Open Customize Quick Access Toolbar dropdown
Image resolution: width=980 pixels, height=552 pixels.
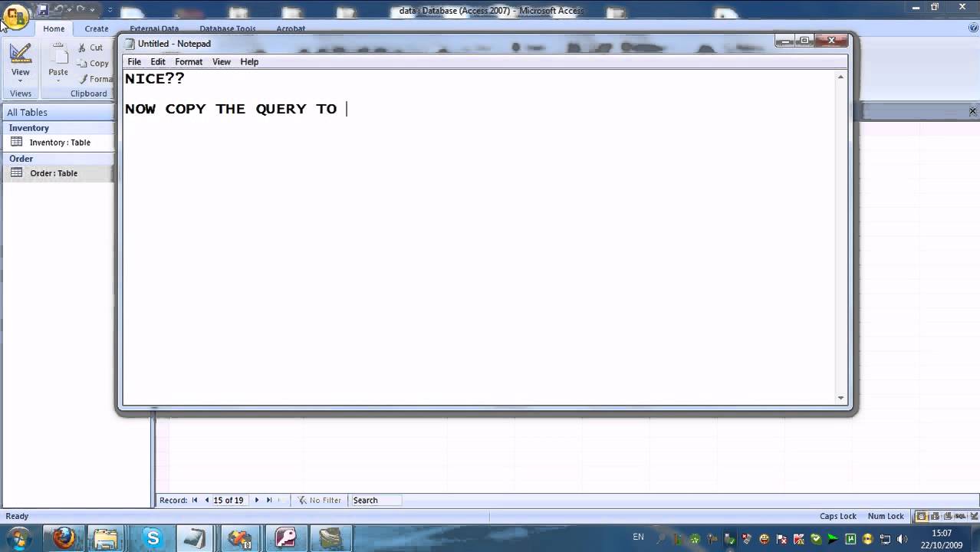click(x=110, y=10)
